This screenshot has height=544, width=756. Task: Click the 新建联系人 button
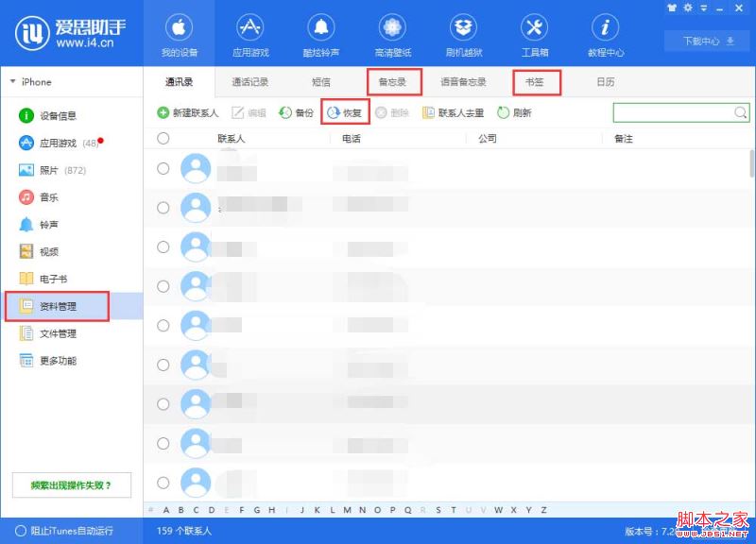coord(189,112)
